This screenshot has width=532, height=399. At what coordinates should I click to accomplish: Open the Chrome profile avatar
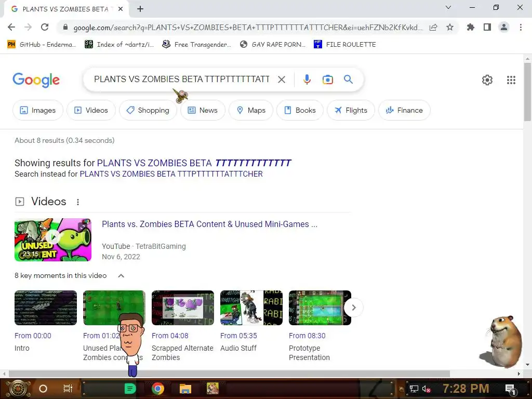tap(504, 27)
